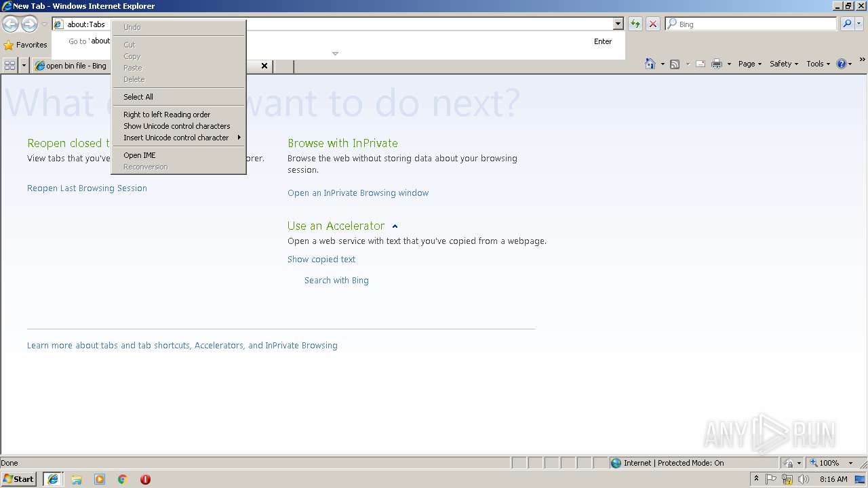
Task: Click the network status tray icon
Action: point(787,479)
